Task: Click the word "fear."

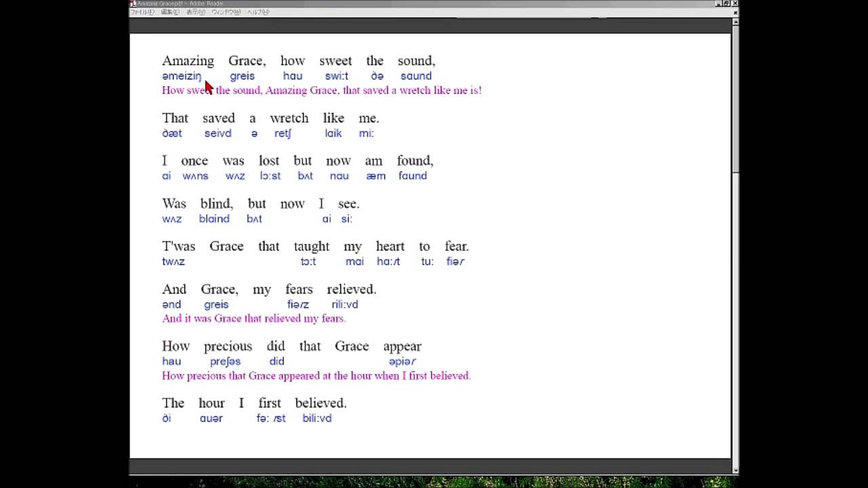Action: click(457, 246)
